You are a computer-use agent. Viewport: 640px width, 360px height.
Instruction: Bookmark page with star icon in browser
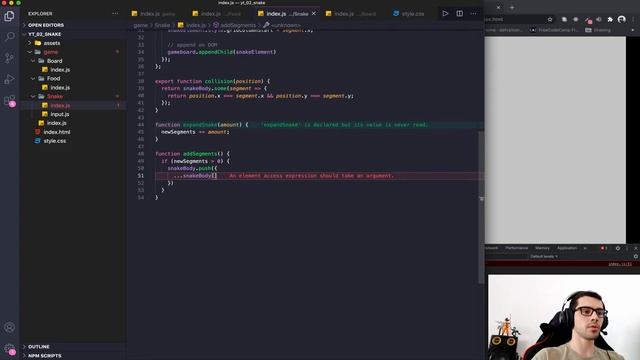[550, 19]
